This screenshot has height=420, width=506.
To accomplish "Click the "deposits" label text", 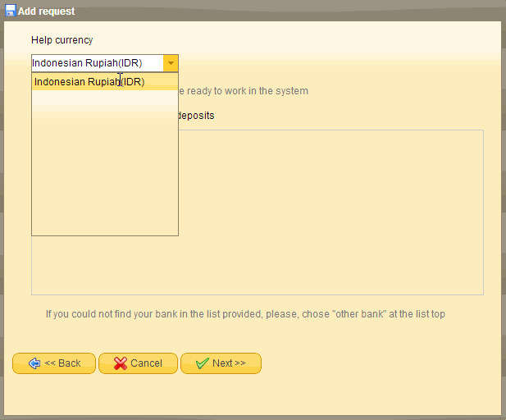I will coord(197,116).
